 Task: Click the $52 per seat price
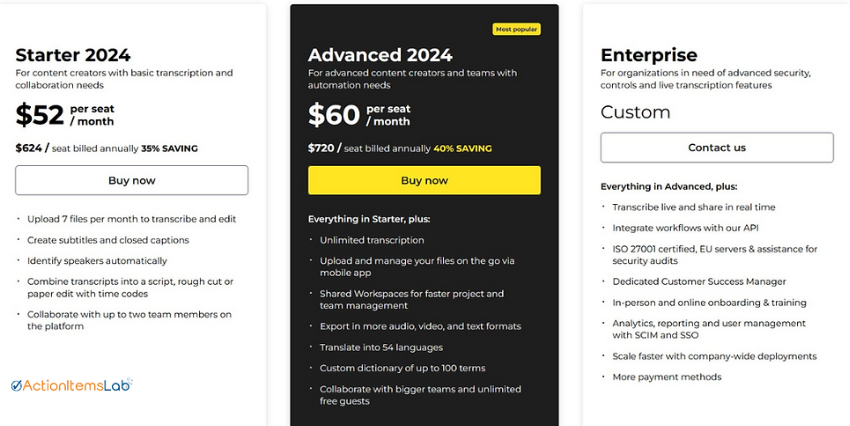65,115
